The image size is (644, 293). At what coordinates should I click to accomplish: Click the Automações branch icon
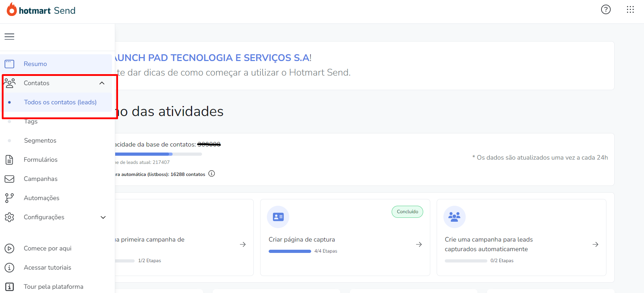tap(10, 198)
